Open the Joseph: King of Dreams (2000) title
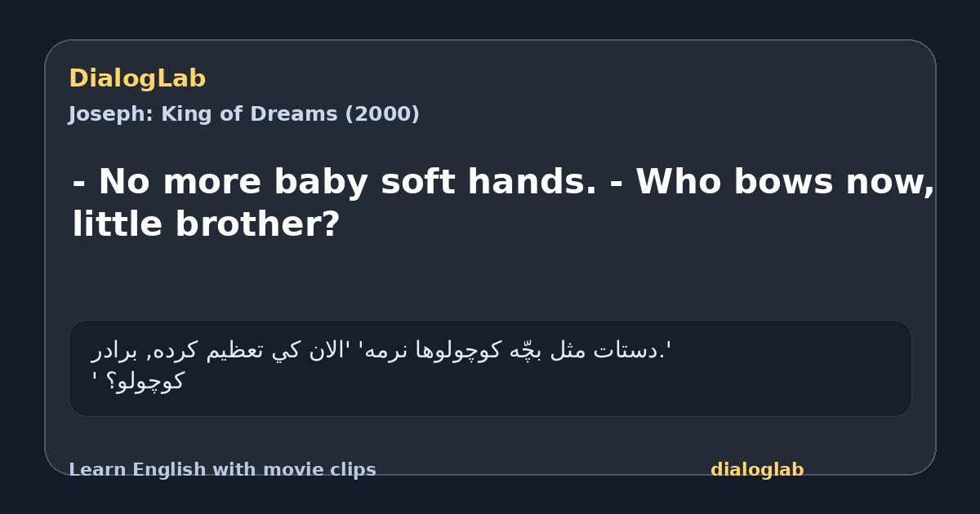980x514 pixels. 244,114
